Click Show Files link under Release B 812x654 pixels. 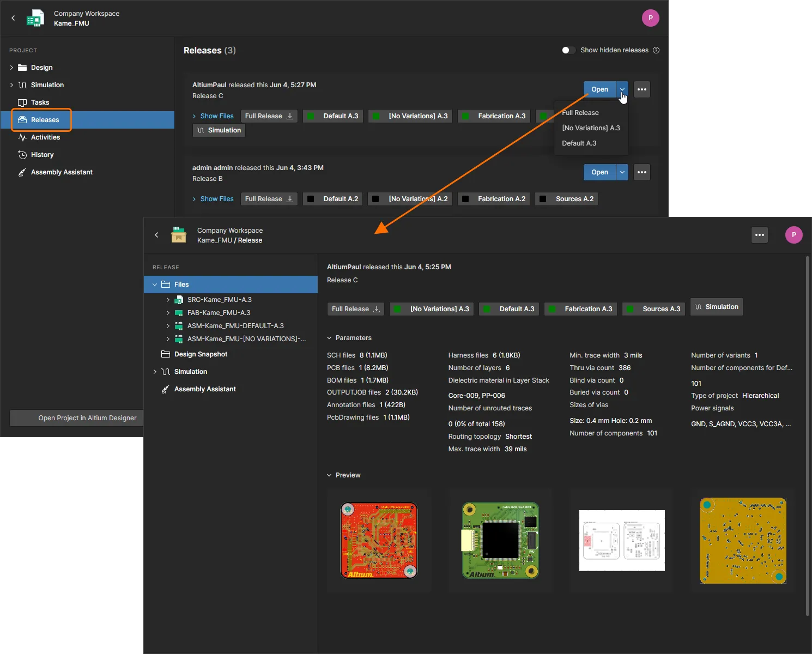click(216, 199)
